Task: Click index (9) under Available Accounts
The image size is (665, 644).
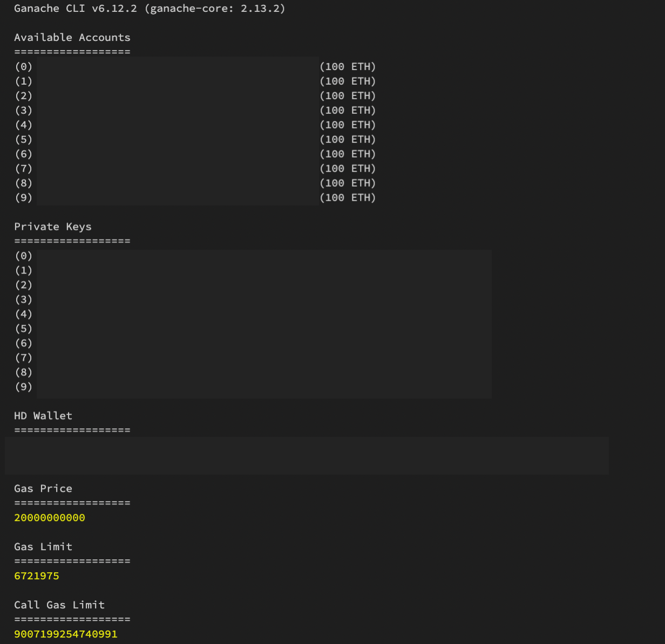Action: click(24, 197)
